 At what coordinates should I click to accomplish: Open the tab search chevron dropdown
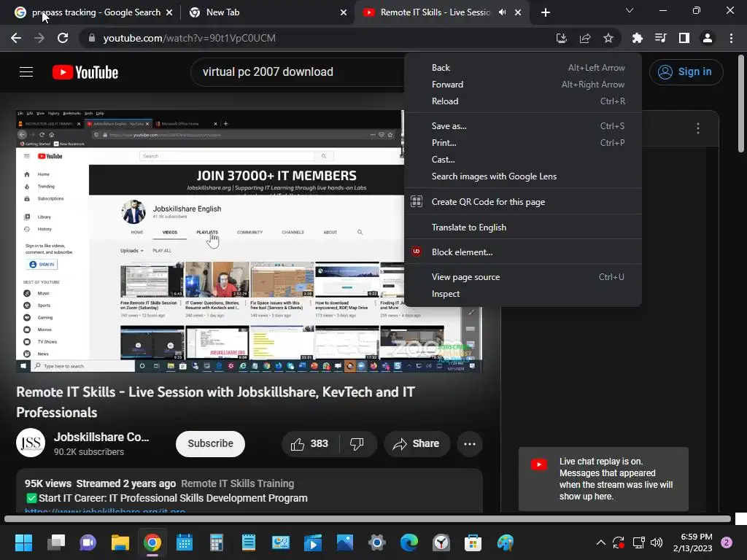tap(630, 10)
